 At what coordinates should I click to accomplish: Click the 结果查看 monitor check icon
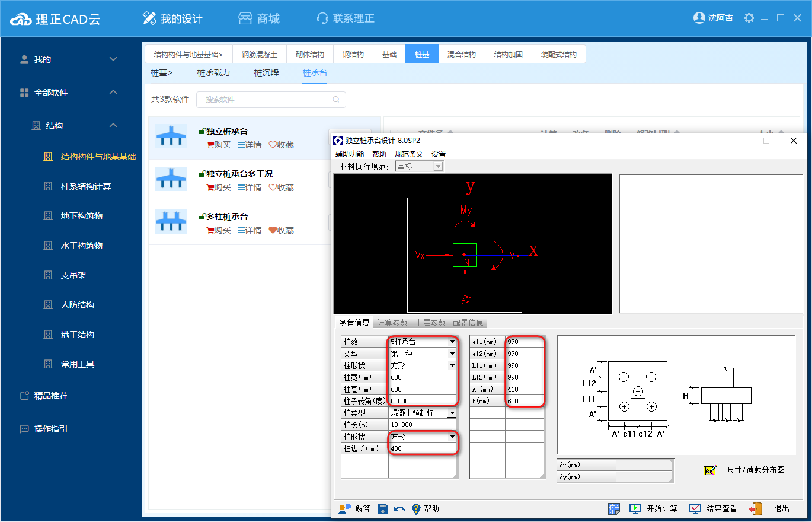point(695,508)
